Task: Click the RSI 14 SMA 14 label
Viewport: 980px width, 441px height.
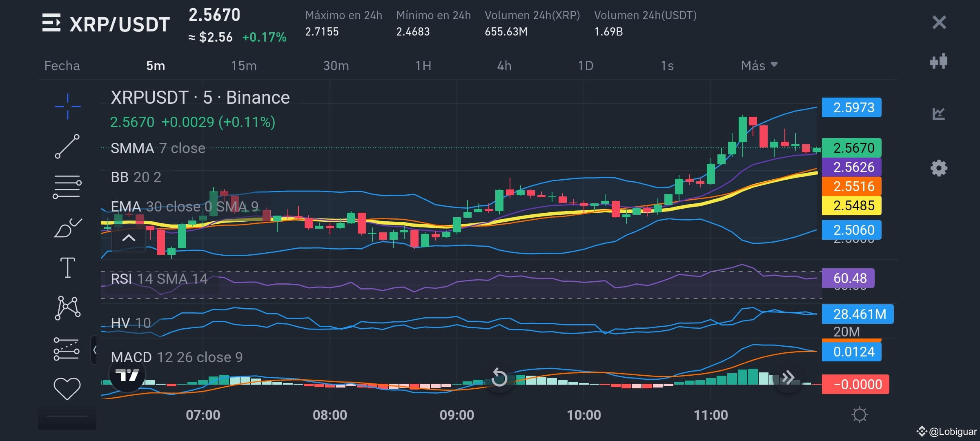Action: 159,279
